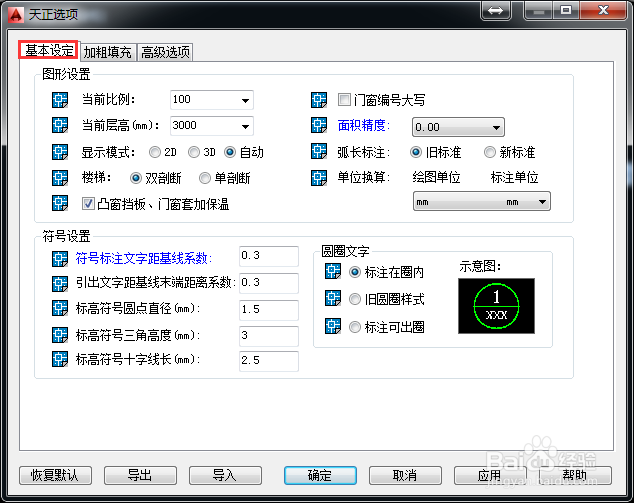Click the icon beside 门窗编号大写

[319, 100]
